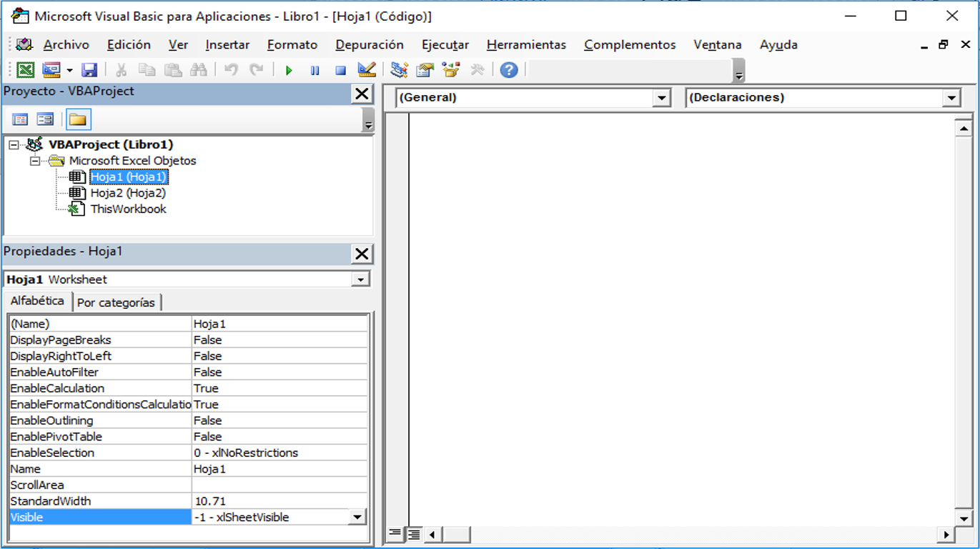Screen dimensions: 980x549
Task: Toggle Folders view in Project panel
Action: point(77,119)
